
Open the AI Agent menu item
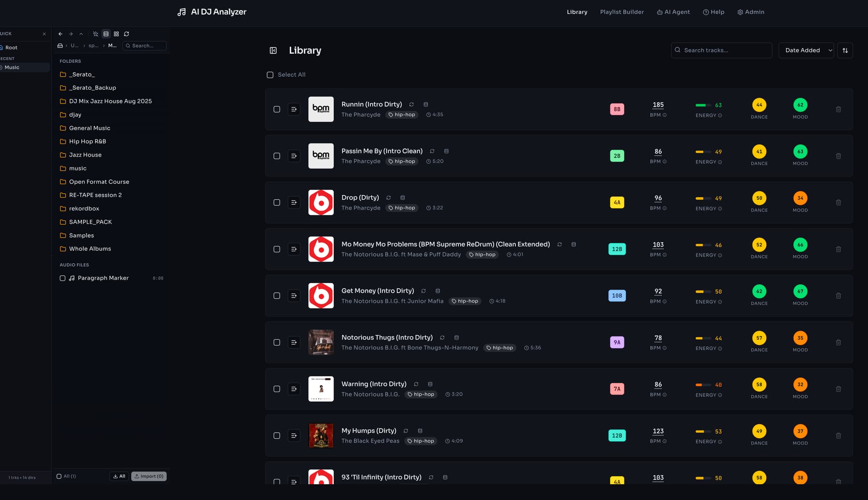673,12
